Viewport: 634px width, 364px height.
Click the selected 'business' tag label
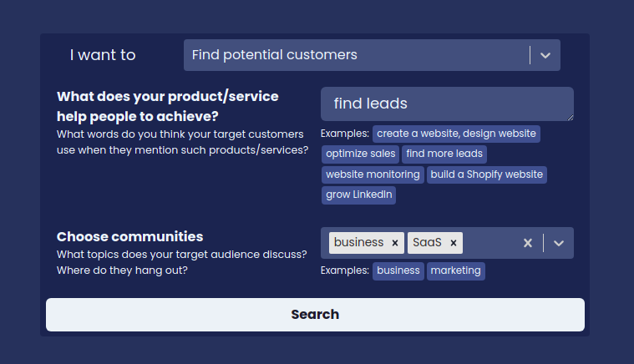point(358,242)
